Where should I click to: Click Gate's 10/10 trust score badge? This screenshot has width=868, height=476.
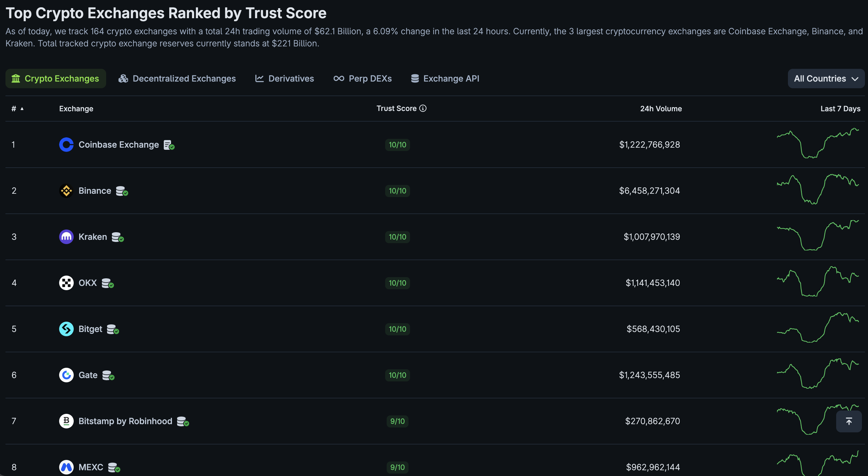[398, 375]
